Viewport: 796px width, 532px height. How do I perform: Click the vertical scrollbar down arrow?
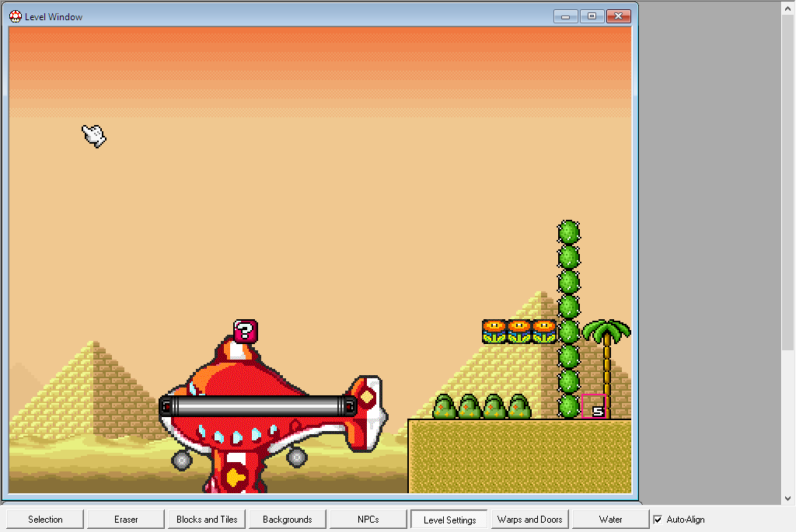788,499
